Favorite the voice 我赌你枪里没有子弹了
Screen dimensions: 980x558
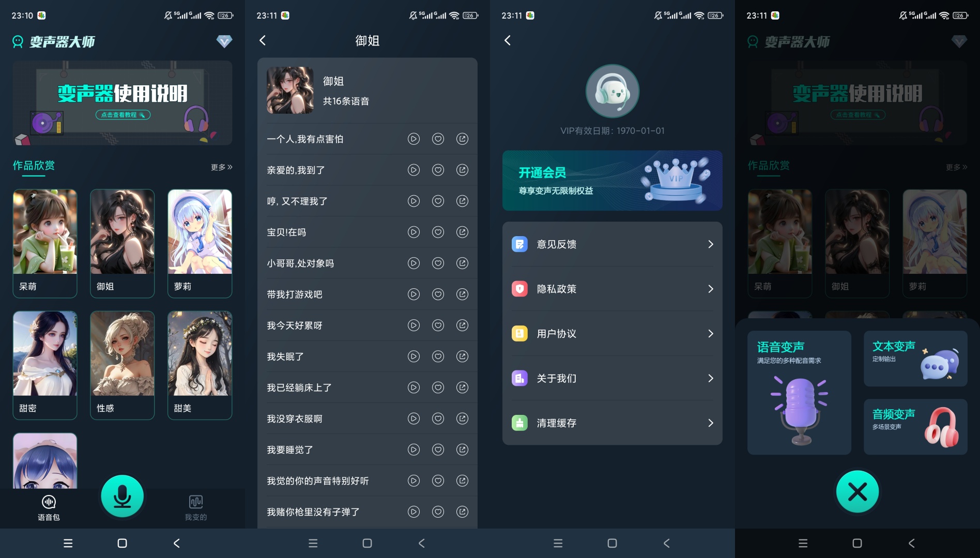point(438,512)
